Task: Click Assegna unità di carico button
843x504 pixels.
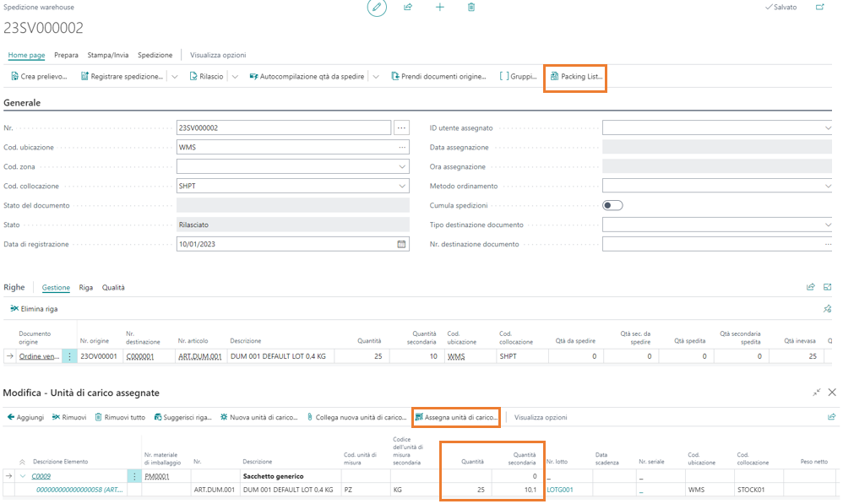Action: coord(456,417)
